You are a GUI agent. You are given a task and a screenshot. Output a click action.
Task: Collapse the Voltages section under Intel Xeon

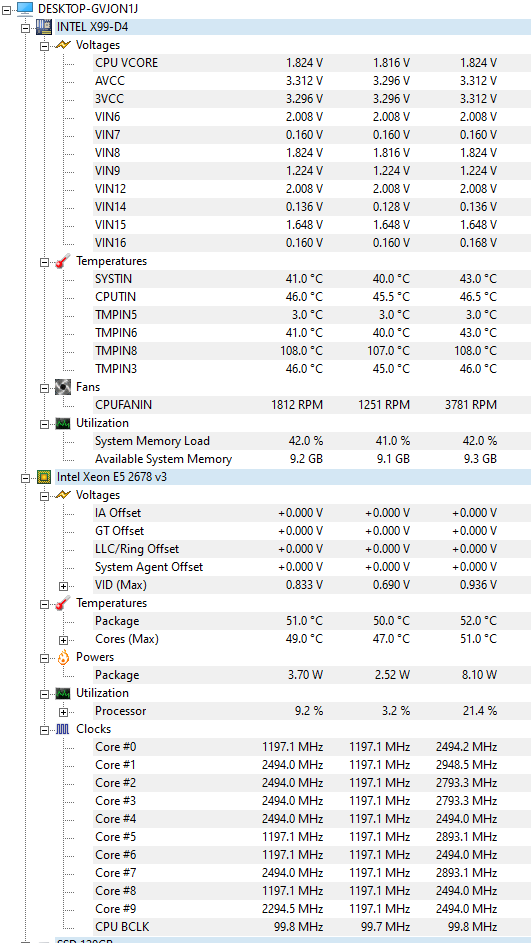[x=44, y=496]
